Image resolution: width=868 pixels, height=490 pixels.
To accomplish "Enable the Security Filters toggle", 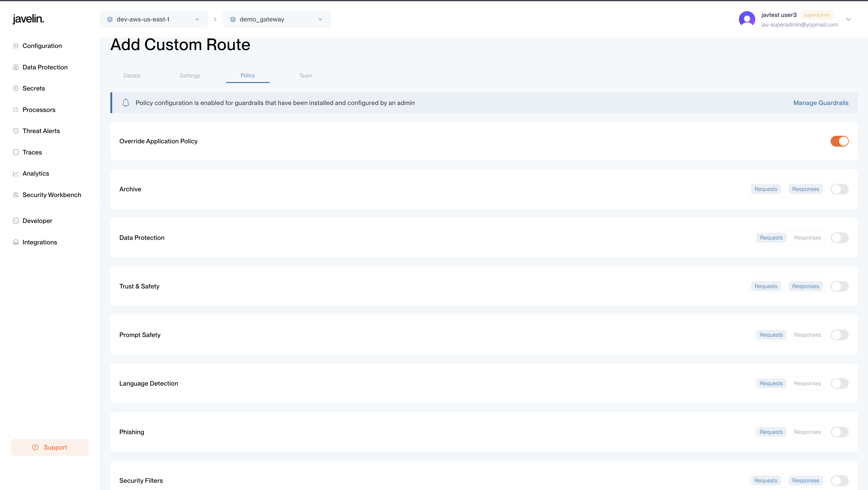I will tap(839, 481).
